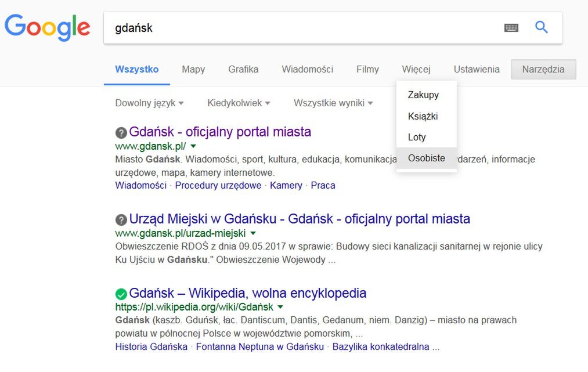Open the Kiedykolwiek time filter
This screenshot has height=372, width=588.
click(x=239, y=103)
